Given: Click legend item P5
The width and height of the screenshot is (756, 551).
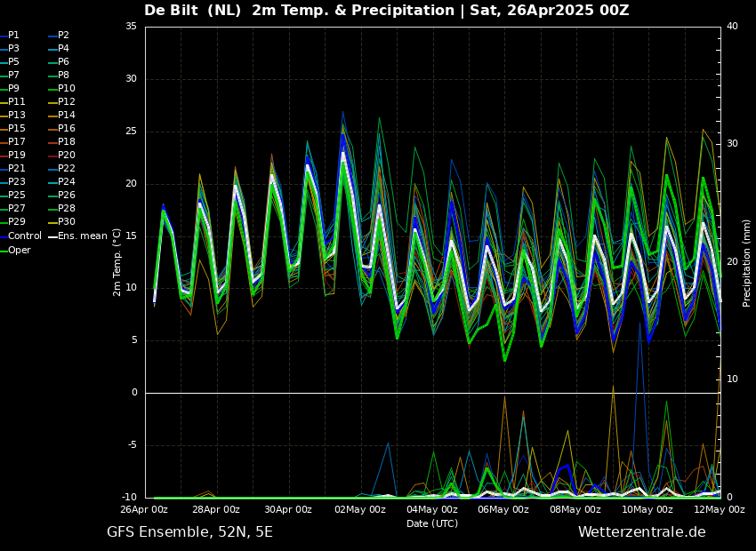Looking at the screenshot, I should 10,61.
